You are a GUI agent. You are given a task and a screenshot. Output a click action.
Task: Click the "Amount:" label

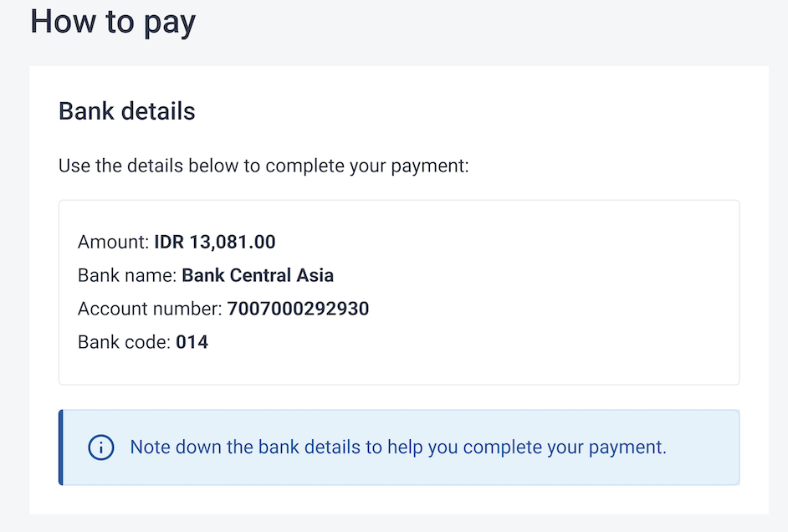[114, 243]
